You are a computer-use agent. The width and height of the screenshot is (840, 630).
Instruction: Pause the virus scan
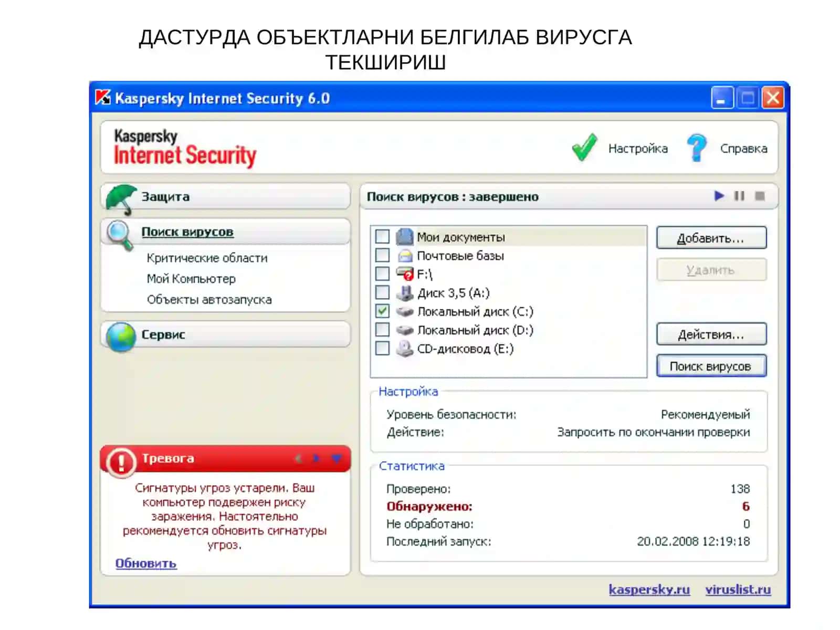point(739,196)
